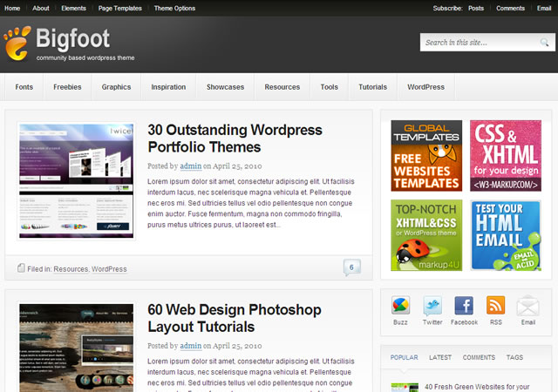The width and height of the screenshot is (558, 392).
Task: Open the Graphics category
Action: [x=116, y=87]
